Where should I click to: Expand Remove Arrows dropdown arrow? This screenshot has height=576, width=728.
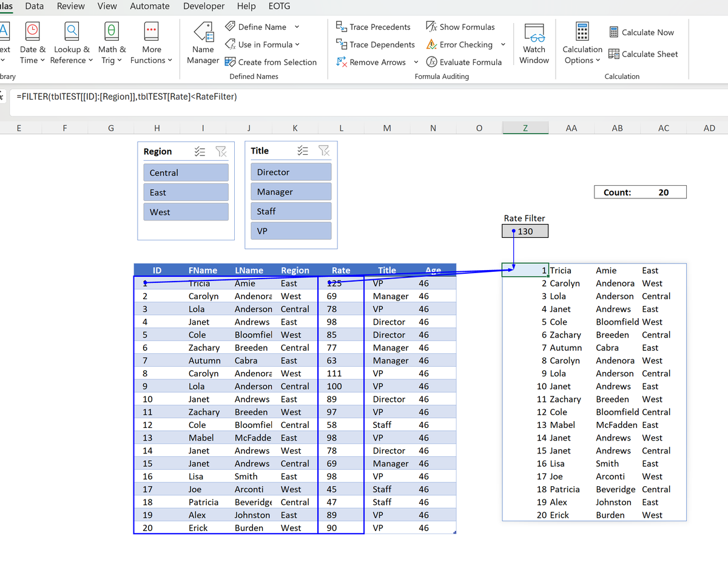pyautogui.click(x=416, y=62)
